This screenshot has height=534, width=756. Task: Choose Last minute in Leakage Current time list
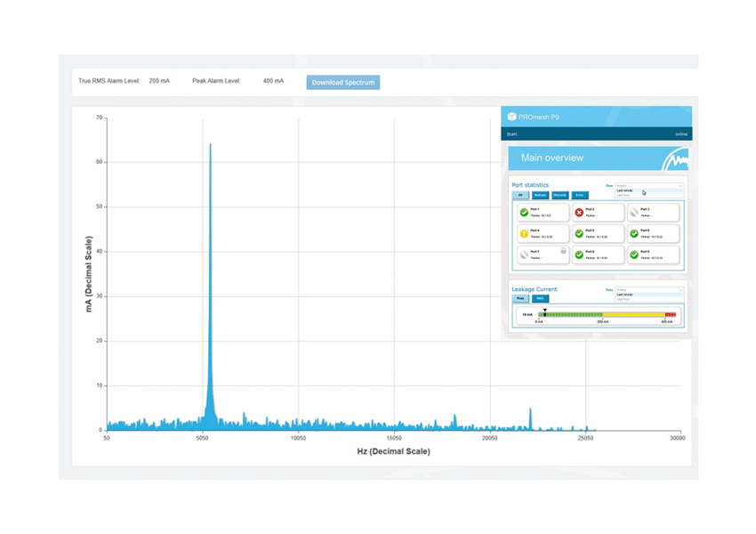(x=649, y=295)
